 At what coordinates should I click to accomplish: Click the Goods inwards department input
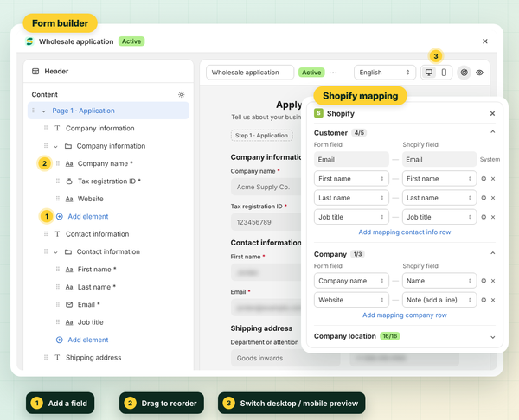(x=285, y=358)
